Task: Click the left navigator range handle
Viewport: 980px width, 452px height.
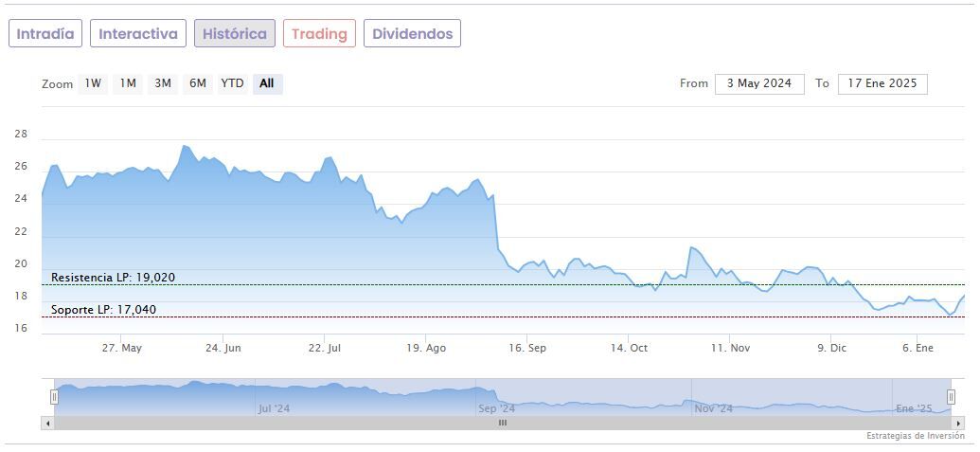Action: point(54,397)
